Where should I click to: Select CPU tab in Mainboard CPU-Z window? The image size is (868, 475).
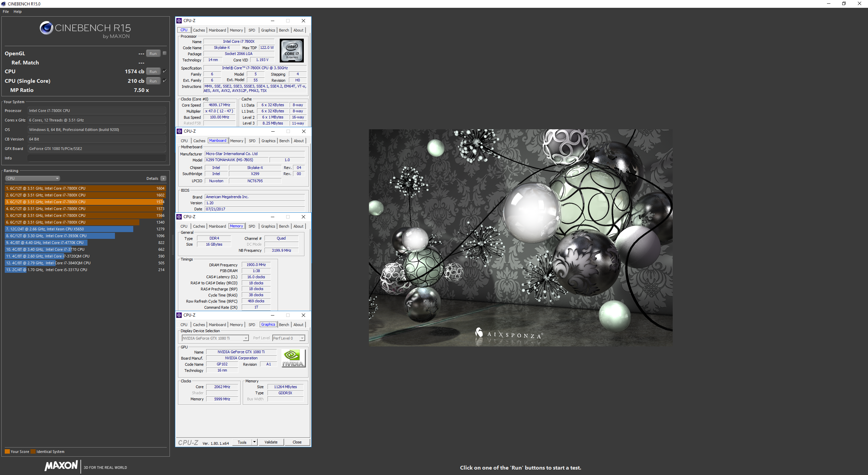tap(184, 141)
